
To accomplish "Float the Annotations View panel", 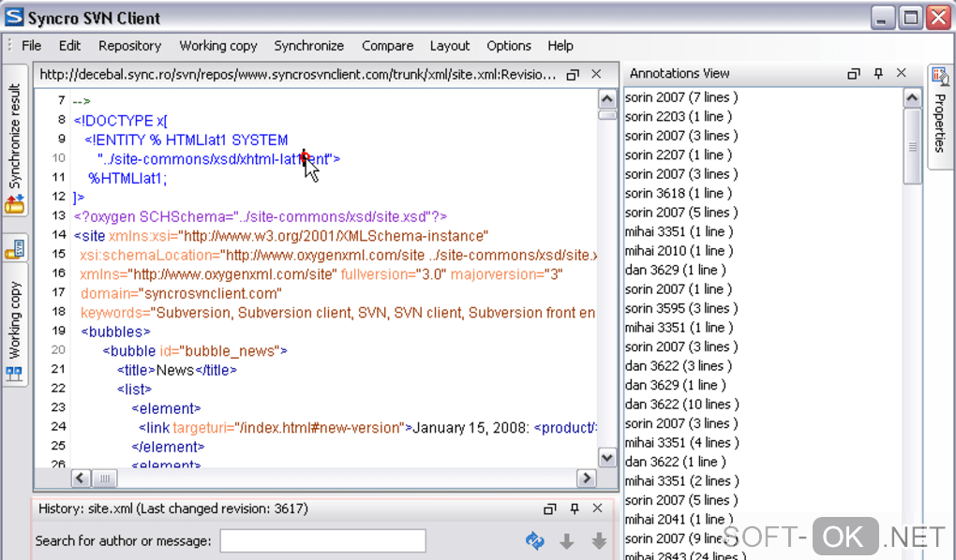I will (x=854, y=73).
